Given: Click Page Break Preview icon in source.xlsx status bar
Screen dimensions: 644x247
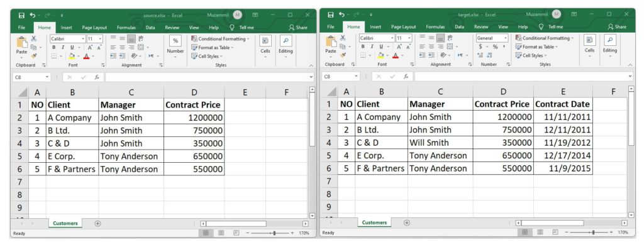Looking at the screenshot, I should [x=236, y=233].
